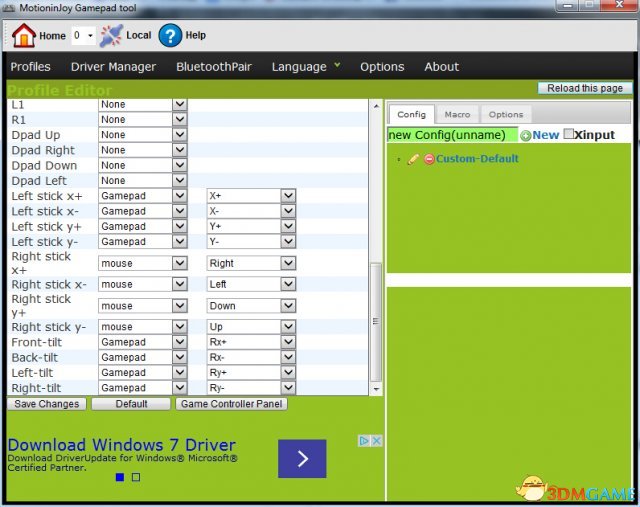Click the profile list scrollbar thumb

coord(376,322)
